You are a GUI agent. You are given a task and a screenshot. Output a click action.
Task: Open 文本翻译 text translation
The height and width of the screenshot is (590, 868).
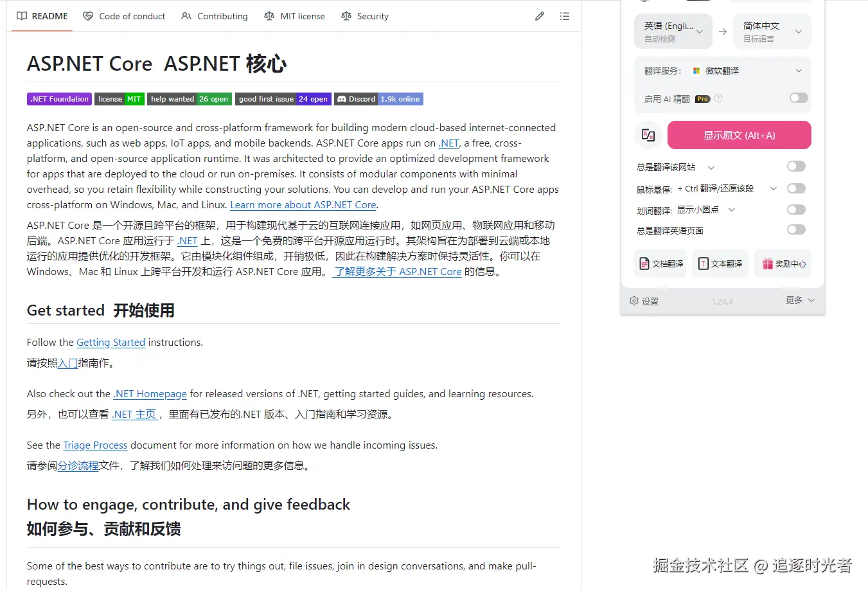(x=720, y=264)
